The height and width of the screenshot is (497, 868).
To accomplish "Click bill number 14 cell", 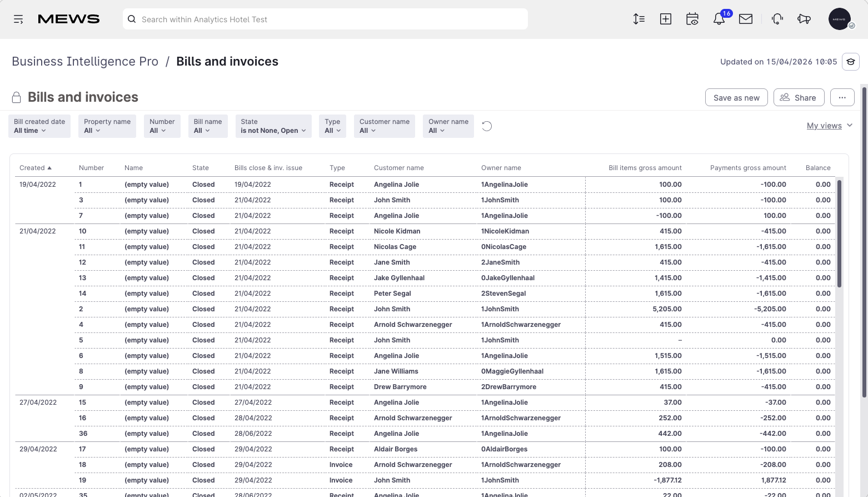I will (x=83, y=294).
